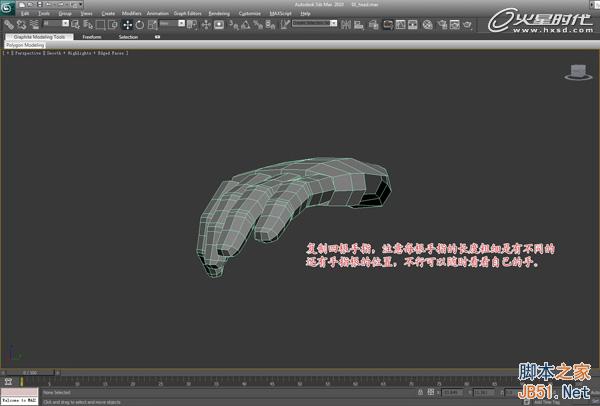Click Unlink Selection tool
The width and height of the screenshot is (600, 406).
21,25
